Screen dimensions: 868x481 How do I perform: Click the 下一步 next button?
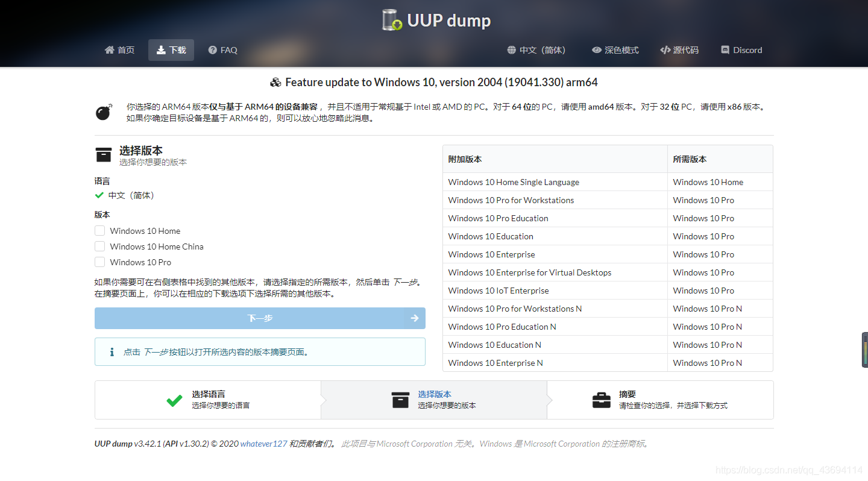(x=260, y=318)
